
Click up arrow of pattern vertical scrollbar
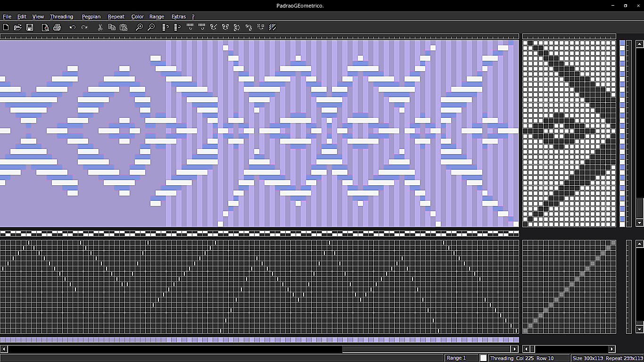coord(640,44)
